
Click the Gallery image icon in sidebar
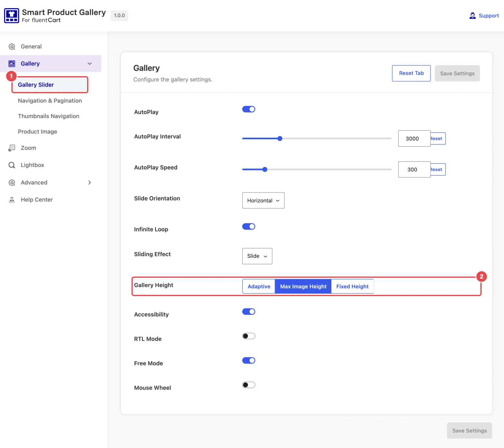[12, 64]
